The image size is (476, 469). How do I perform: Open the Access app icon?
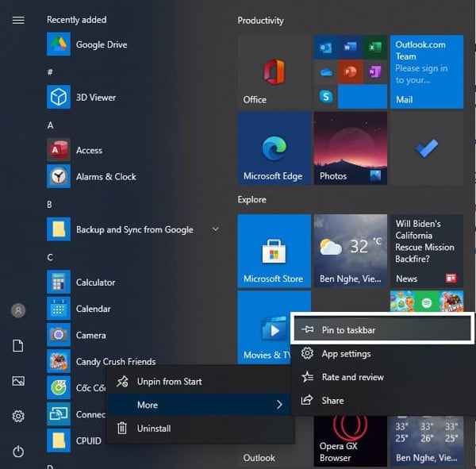click(x=59, y=150)
